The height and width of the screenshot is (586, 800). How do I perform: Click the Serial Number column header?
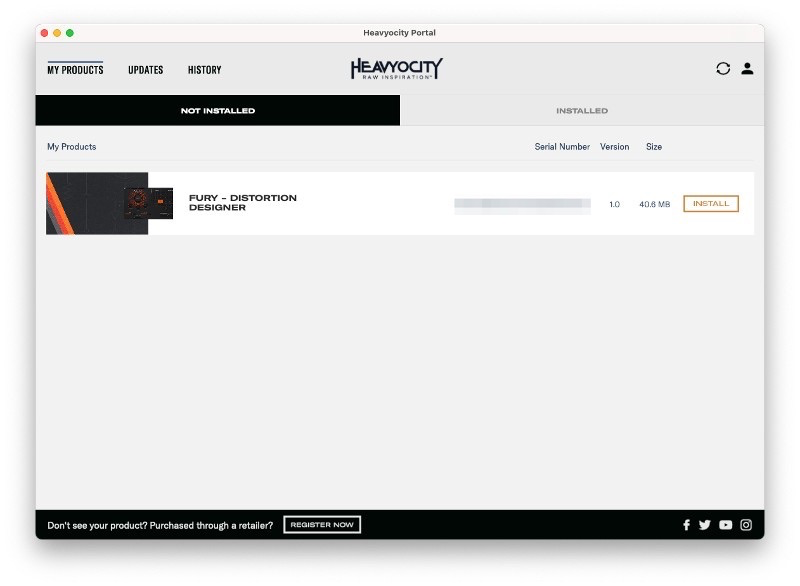coord(562,147)
